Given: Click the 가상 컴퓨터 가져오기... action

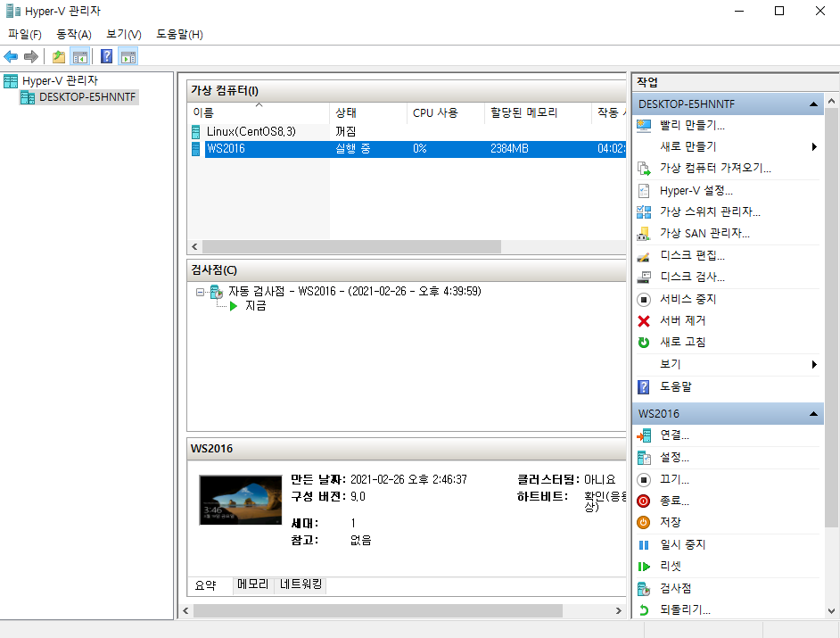Looking at the screenshot, I should click(715, 169).
